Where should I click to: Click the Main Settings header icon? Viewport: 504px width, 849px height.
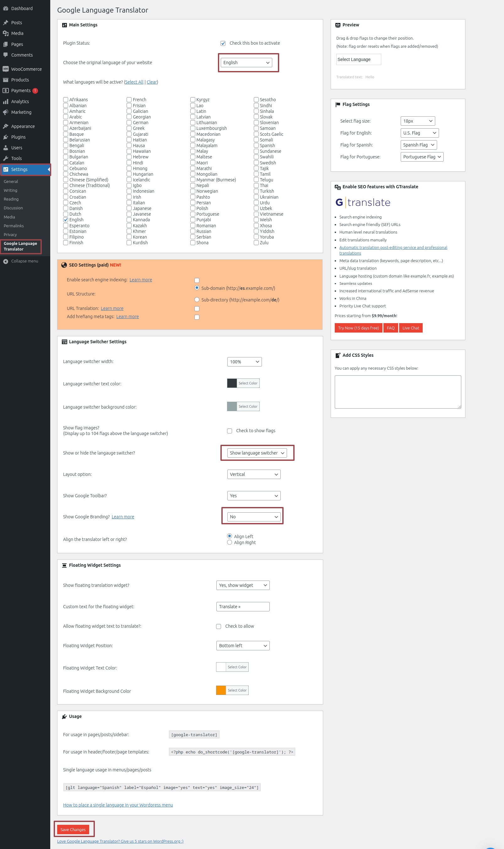coord(64,25)
